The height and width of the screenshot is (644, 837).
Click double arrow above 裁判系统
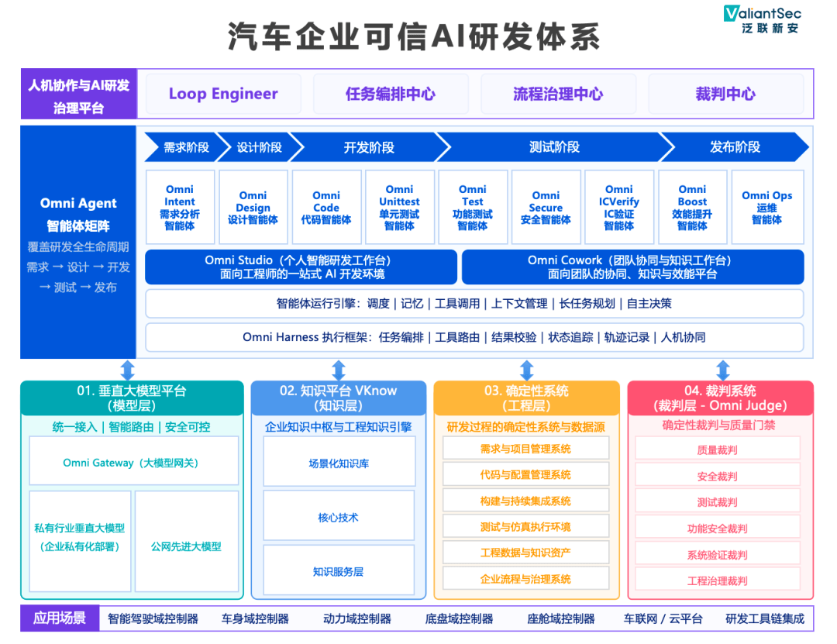click(x=723, y=370)
